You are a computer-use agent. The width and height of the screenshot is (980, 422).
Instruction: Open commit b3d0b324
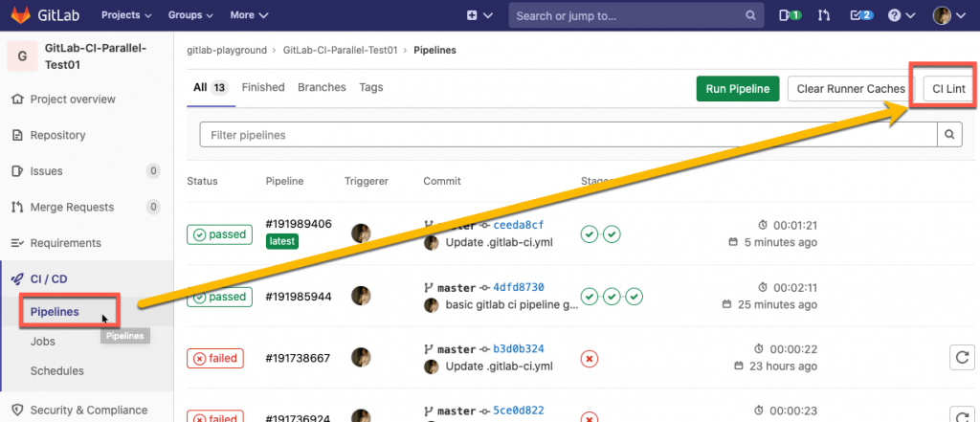519,349
